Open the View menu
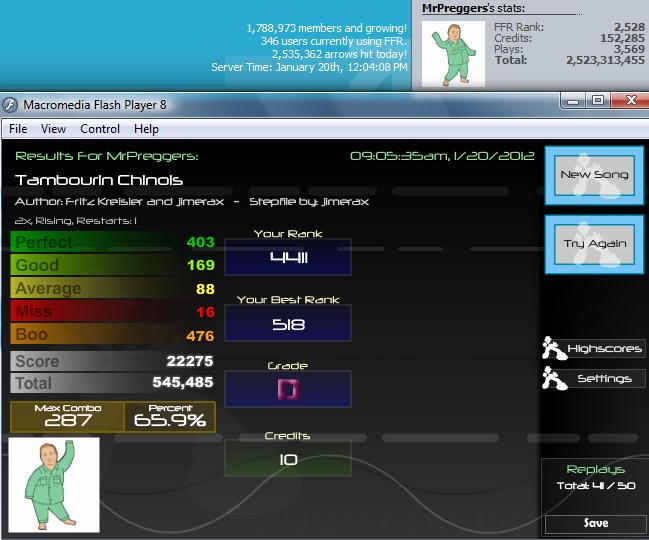Screen dimensions: 649x540 click(x=53, y=129)
